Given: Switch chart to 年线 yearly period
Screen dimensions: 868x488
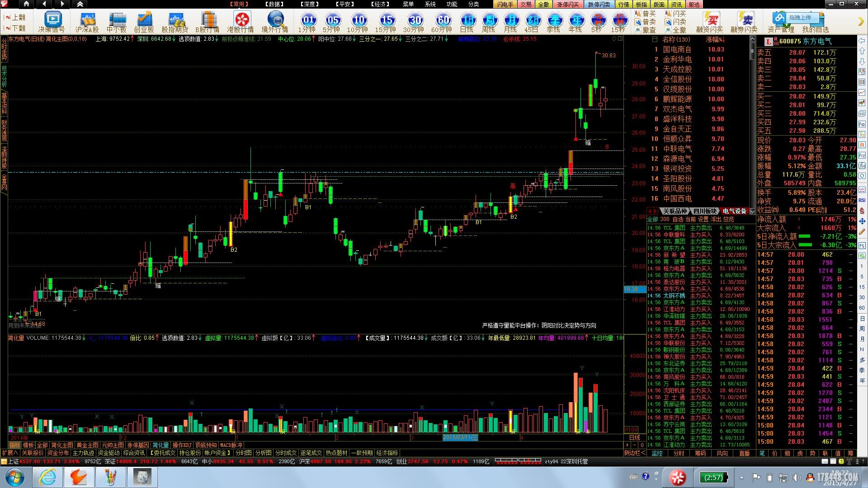Looking at the screenshot, I should coord(576,22).
